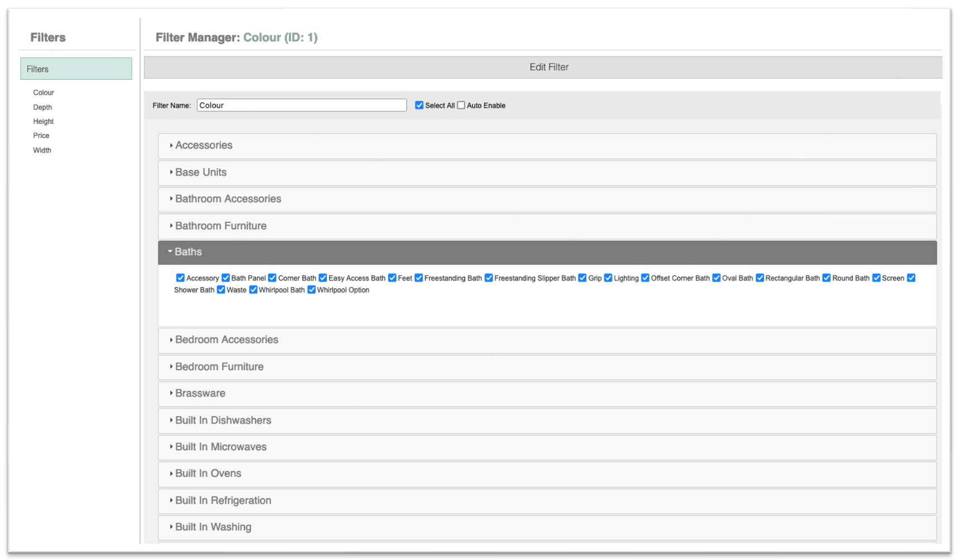Disable the Whirlpool Option checkbox
Image resolution: width=961 pixels, height=560 pixels.
coord(311,289)
